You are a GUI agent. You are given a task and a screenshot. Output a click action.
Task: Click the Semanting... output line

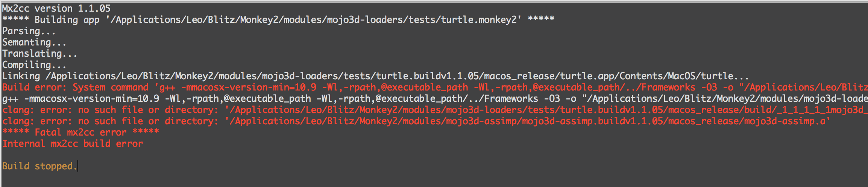[34, 42]
